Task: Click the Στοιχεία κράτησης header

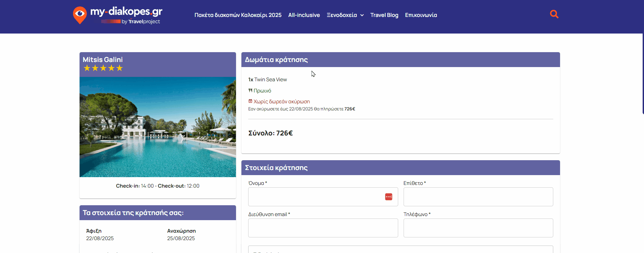Action: tap(401, 168)
